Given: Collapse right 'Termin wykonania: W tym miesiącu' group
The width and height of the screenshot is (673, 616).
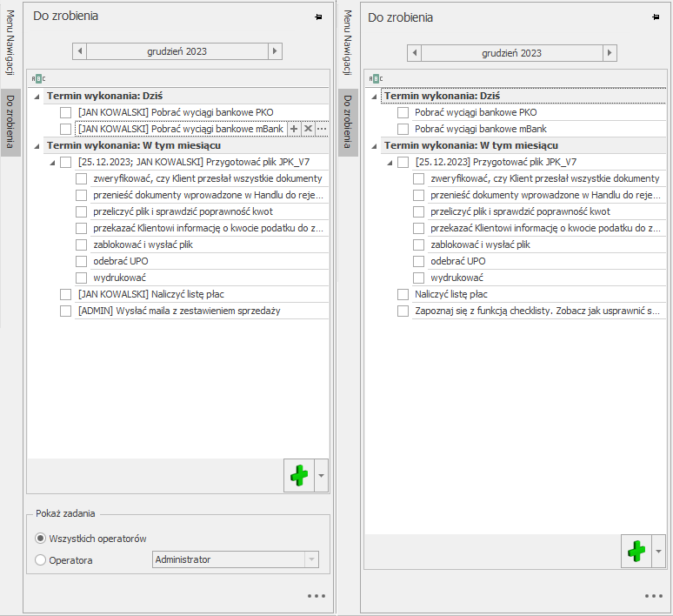Looking at the screenshot, I should coord(374,146).
